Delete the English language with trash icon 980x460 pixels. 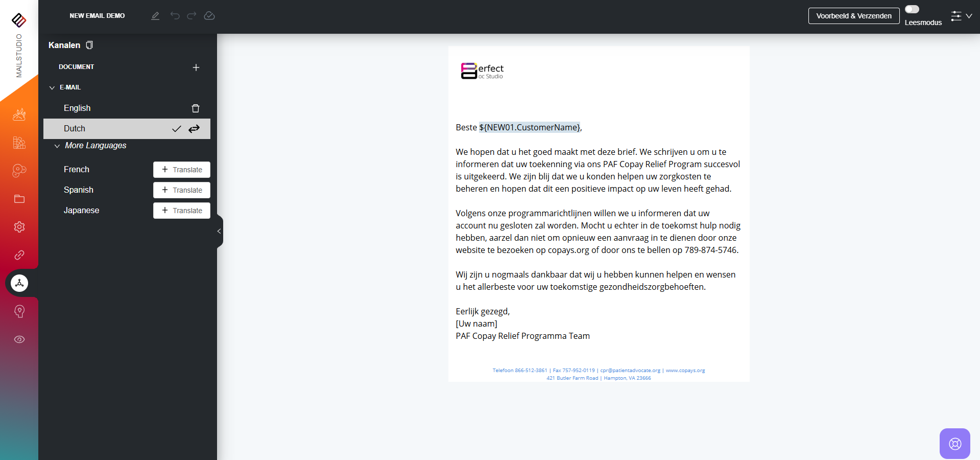pos(196,108)
